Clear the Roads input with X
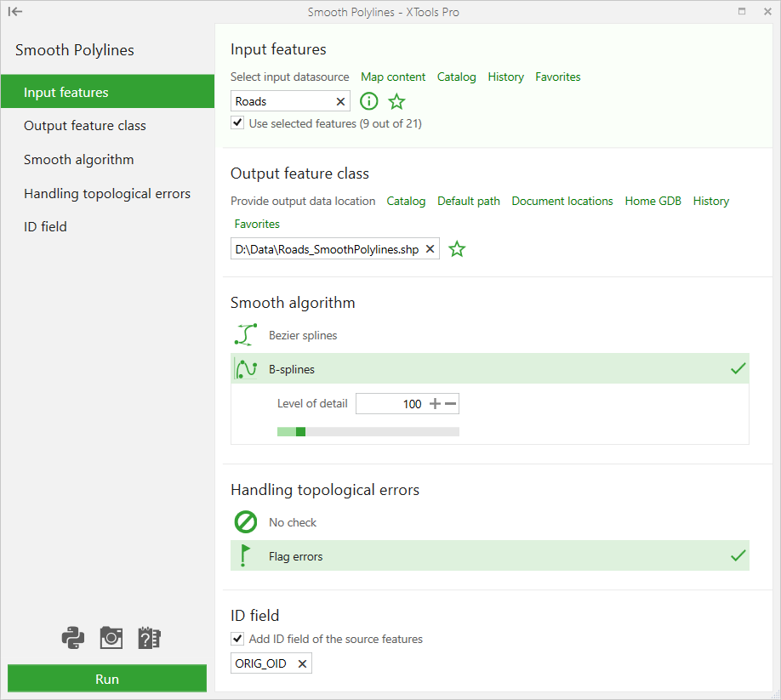The image size is (781, 700). (340, 101)
